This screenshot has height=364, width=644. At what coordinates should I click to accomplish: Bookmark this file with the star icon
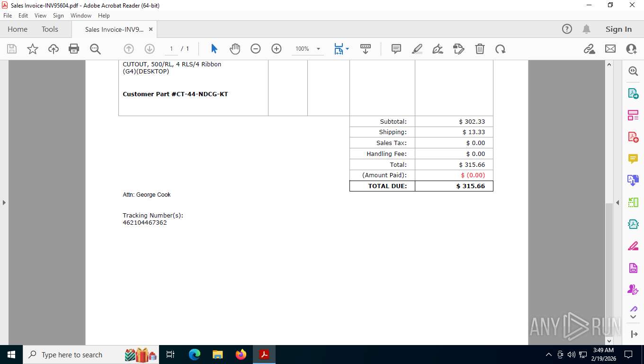tap(33, 49)
